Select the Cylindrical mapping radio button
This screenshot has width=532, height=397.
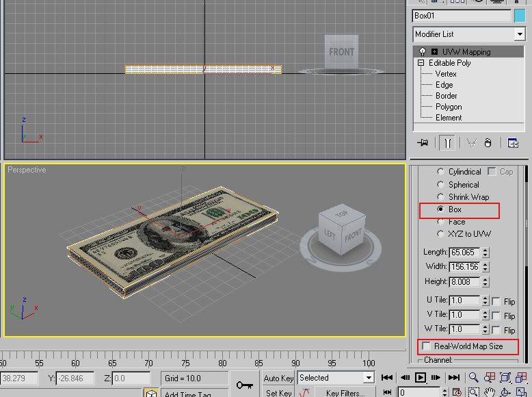(440, 172)
